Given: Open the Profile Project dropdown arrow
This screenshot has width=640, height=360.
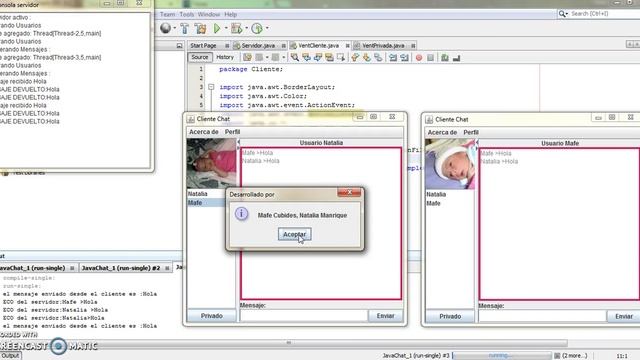Looking at the screenshot, I should pos(267,28).
